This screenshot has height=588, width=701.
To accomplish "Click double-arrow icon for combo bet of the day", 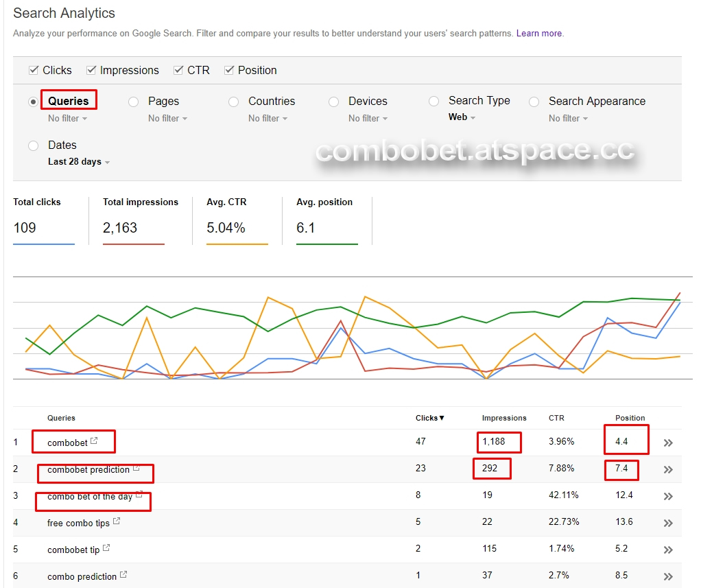I will pos(668,497).
